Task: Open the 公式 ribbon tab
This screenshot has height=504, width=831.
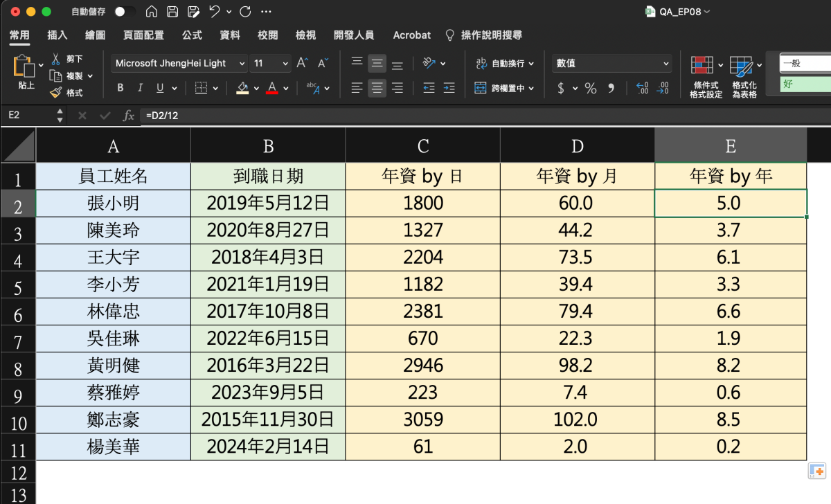Action: 192,35
